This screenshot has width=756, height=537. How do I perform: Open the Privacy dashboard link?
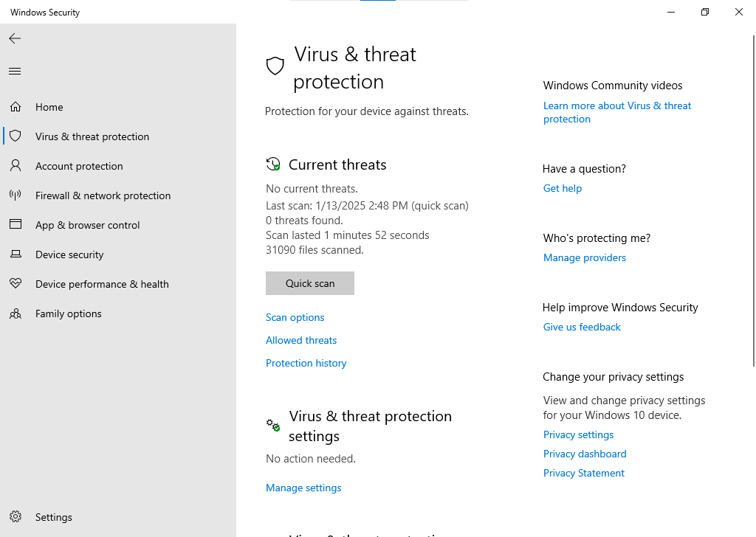pyautogui.click(x=585, y=454)
